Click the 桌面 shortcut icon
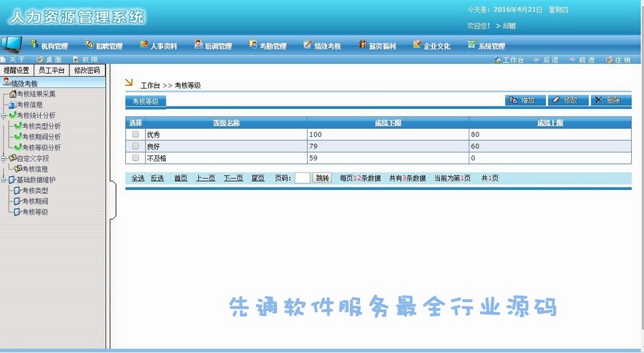The height and width of the screenshot is (353, 644). click(40, 59)
